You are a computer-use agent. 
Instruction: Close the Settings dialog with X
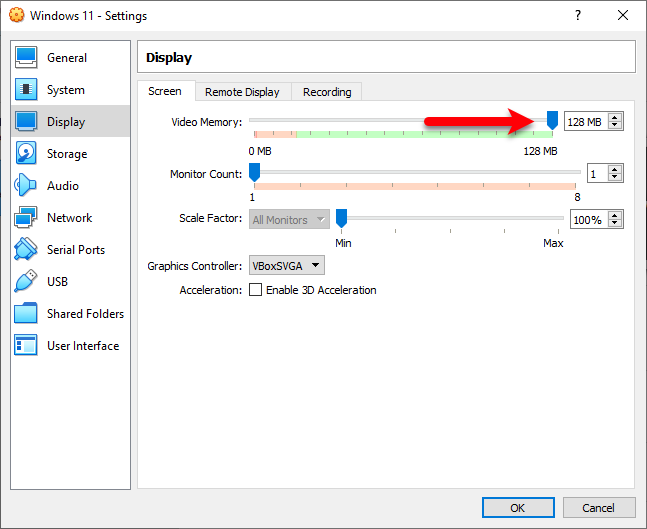pyautogui.click(x=623, y=15)
